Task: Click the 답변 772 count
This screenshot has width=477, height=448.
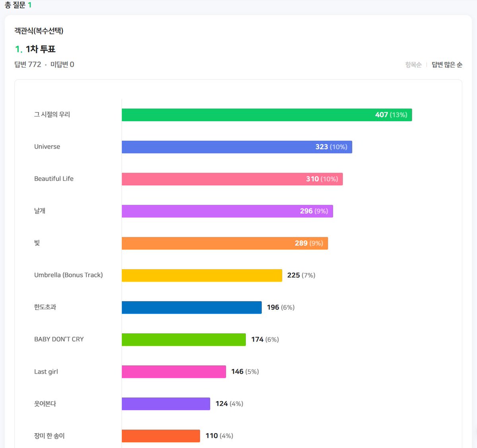Action: click(28, 64)
